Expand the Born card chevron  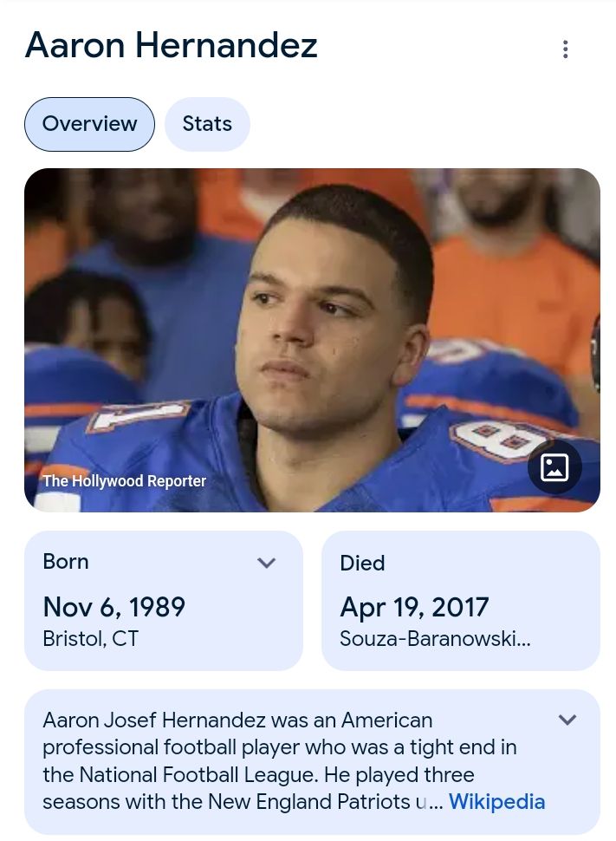click(267, 563)
